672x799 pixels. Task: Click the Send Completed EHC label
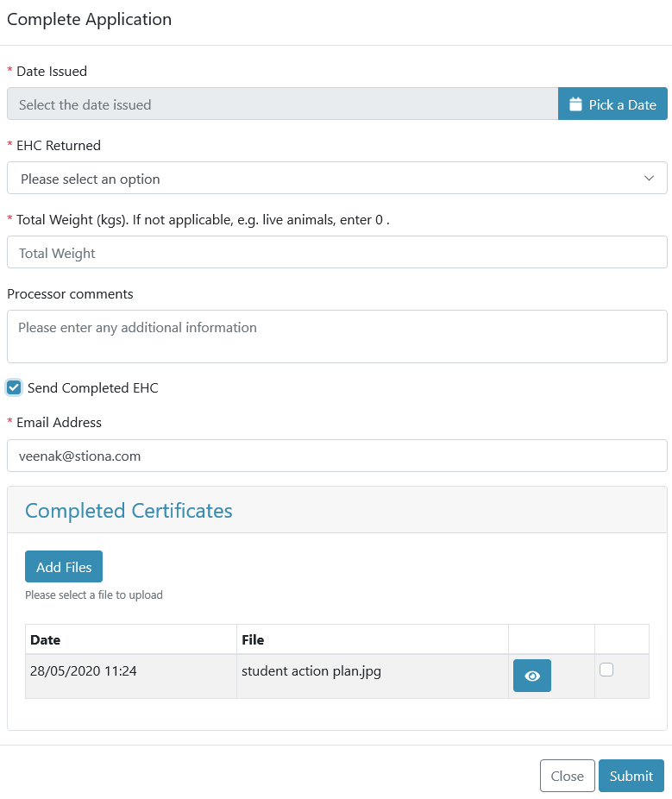92,387
